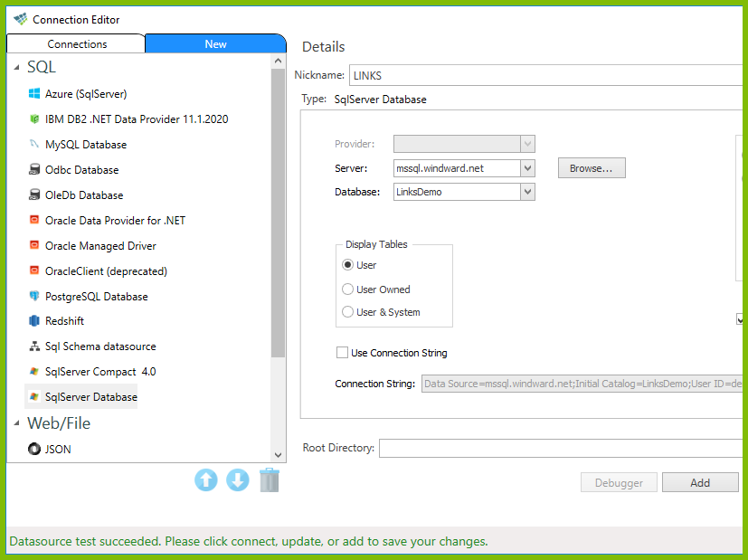748x560 pixels.
Task: Click the Connection Editor app icon
Action: (x=21, y=20)
